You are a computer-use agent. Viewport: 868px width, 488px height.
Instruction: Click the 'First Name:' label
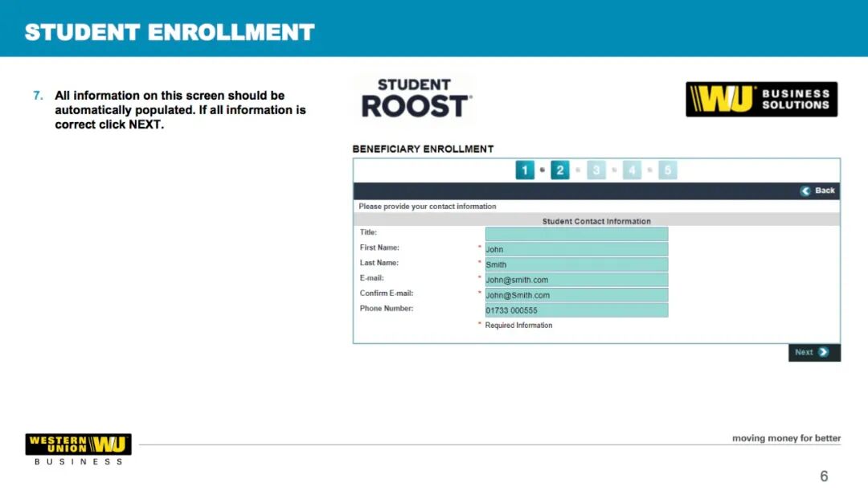(x=379, y=248)
